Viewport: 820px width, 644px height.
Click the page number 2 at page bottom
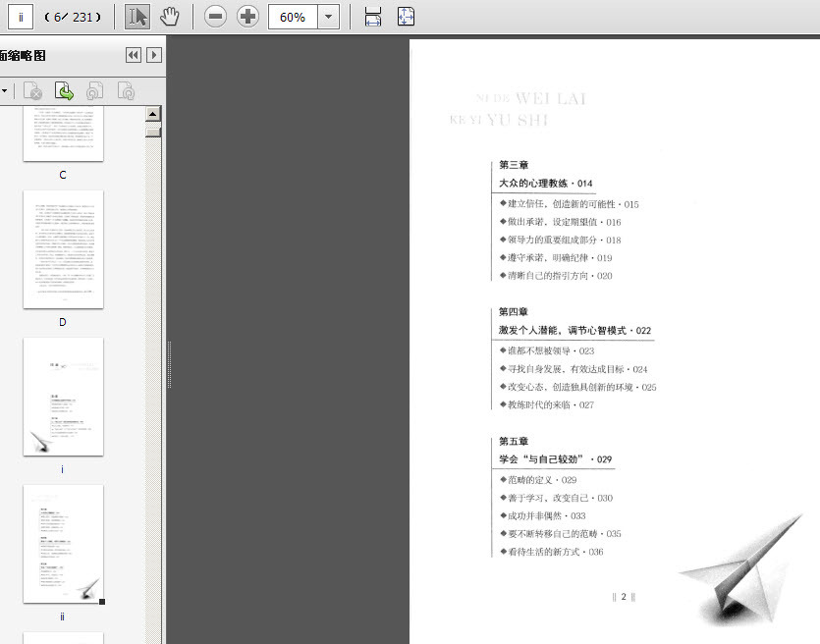[x=624, y=597]
